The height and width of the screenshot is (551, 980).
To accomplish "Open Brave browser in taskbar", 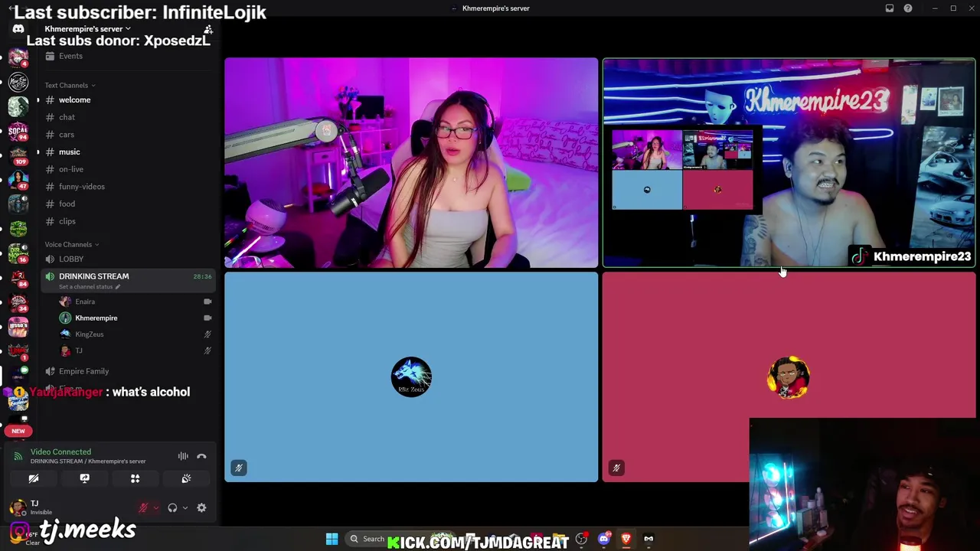I will [x=626, y=539].
